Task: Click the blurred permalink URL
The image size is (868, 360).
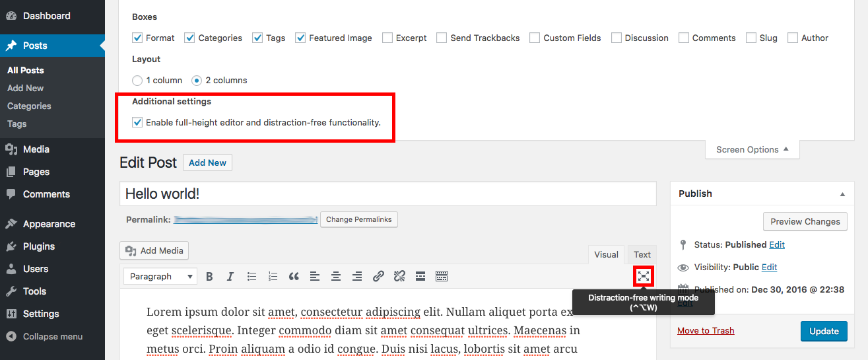Action: click(246, 219)
